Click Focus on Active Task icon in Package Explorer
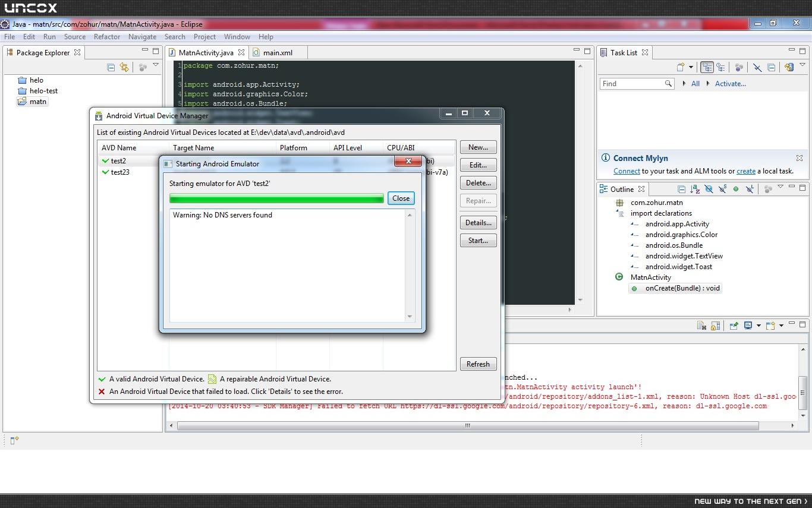The height and width of the screenshot is (508, 812). click(143, 67)
